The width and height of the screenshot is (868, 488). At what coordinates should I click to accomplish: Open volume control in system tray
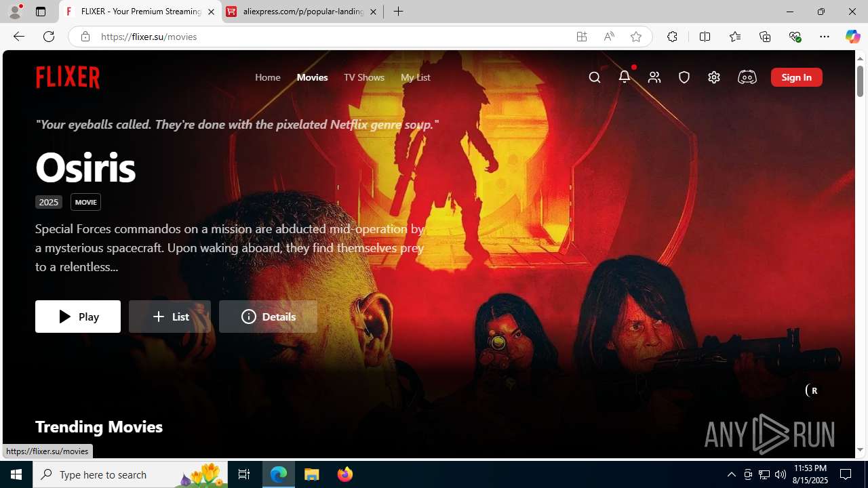(x=781, y=474)
